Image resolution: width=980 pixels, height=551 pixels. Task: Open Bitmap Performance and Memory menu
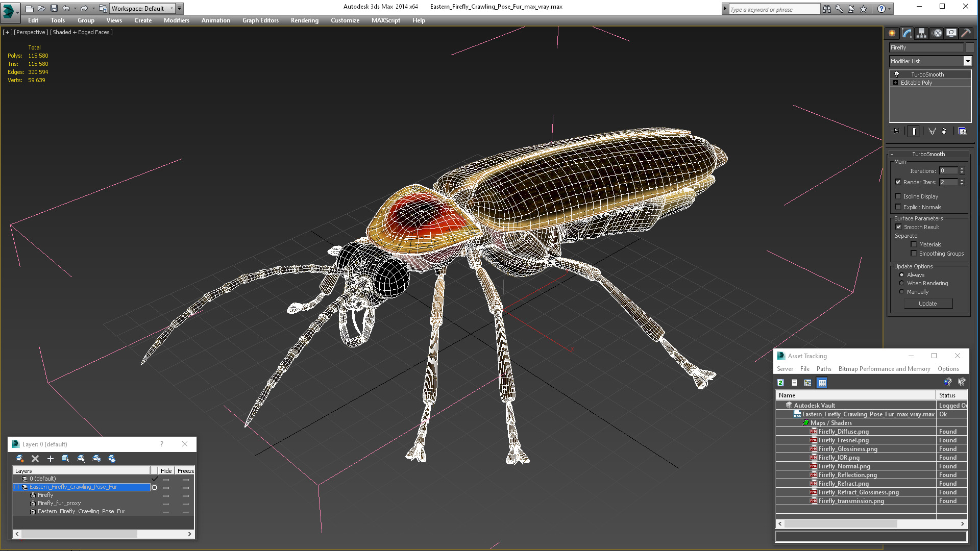[x=884, y=369]
